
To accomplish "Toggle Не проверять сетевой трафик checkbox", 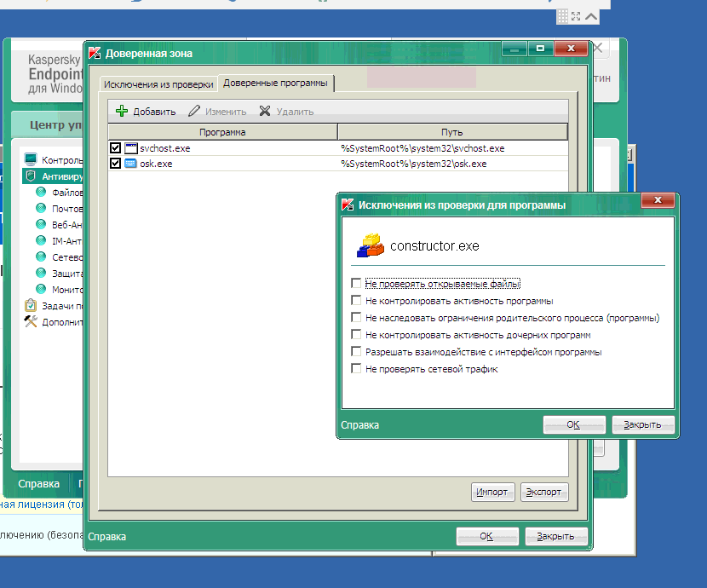I will point(356,369).
